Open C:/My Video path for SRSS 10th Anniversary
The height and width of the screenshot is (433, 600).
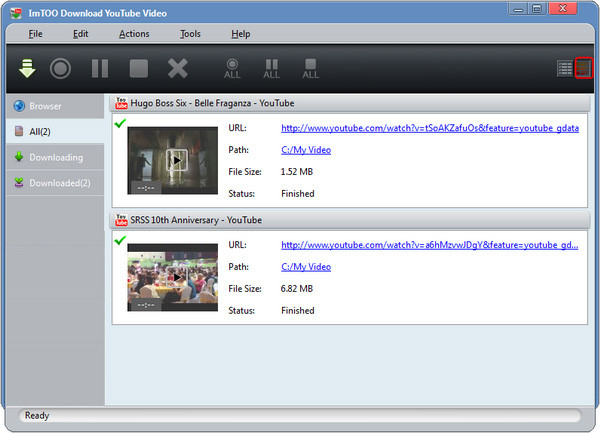[x=306, y=267]
